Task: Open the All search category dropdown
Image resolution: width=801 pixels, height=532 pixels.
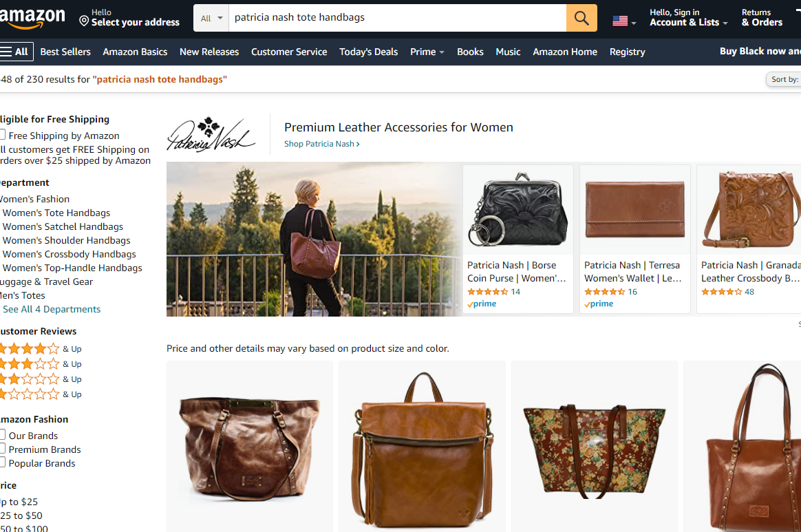Action: point(211,18)
